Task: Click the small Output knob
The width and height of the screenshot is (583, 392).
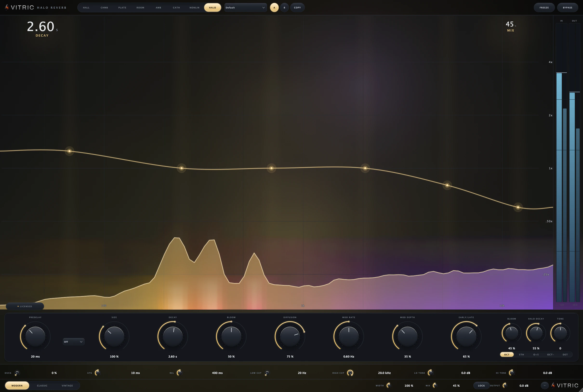Action: point(504,385)
